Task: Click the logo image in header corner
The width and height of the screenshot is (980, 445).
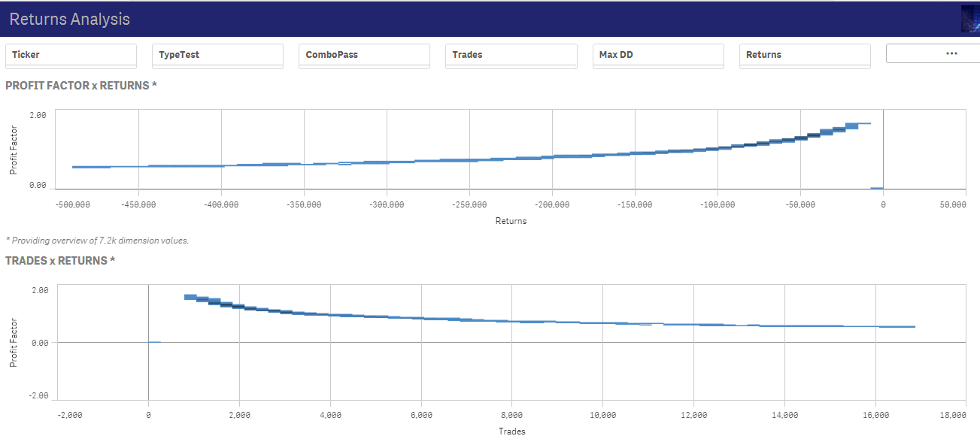Action: pos(969,19)
